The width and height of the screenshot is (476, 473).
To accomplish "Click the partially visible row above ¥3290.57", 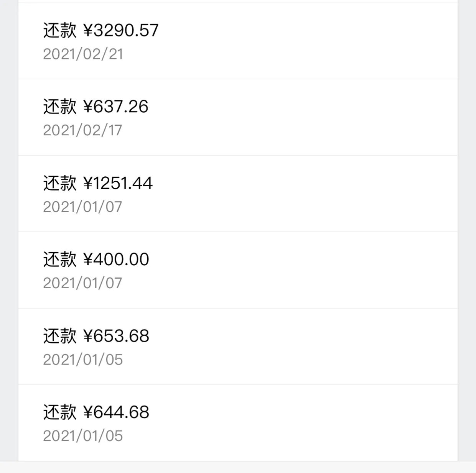I will tap(238, 1).
